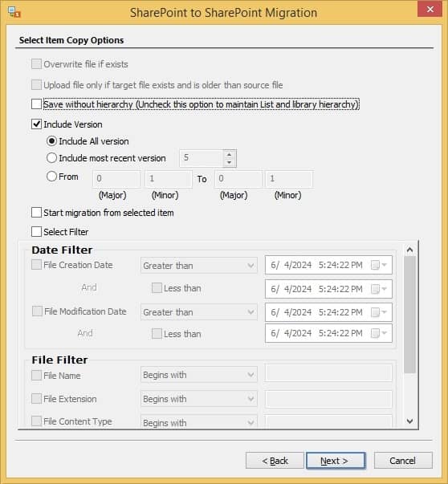The height and width of the screenshot is (484, 448).
Task: Decrease the most recent version count spinner
Action: click(229, 162)
